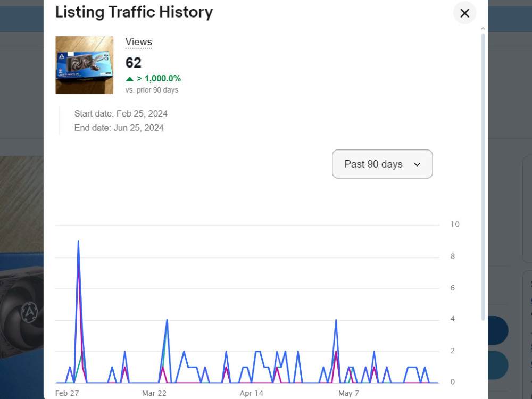Click the May 7 x-axis label
This screenshot has width=532, height=399.
(x=348, y=393)
